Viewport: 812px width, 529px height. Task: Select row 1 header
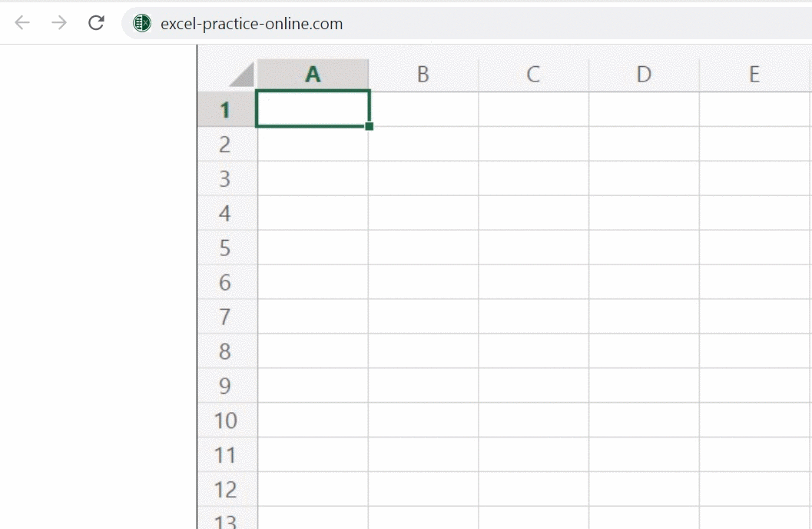pyautogui.click(x=226, y=110)
